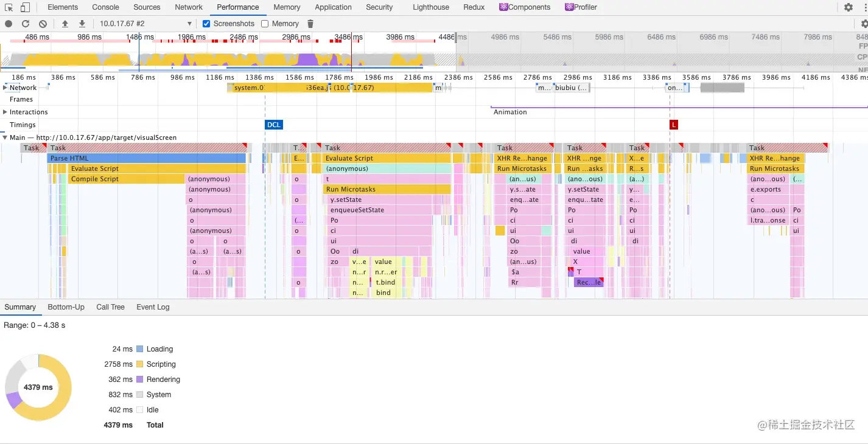Expand the Network track
This screenshot has height=444, width=868.
tap(5, 88)
